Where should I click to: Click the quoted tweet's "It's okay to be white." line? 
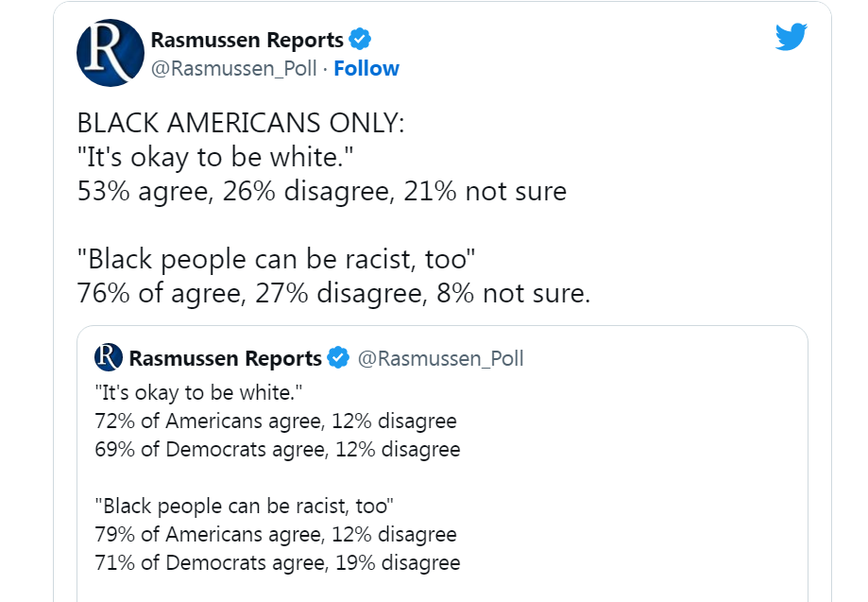click(198, 392)
